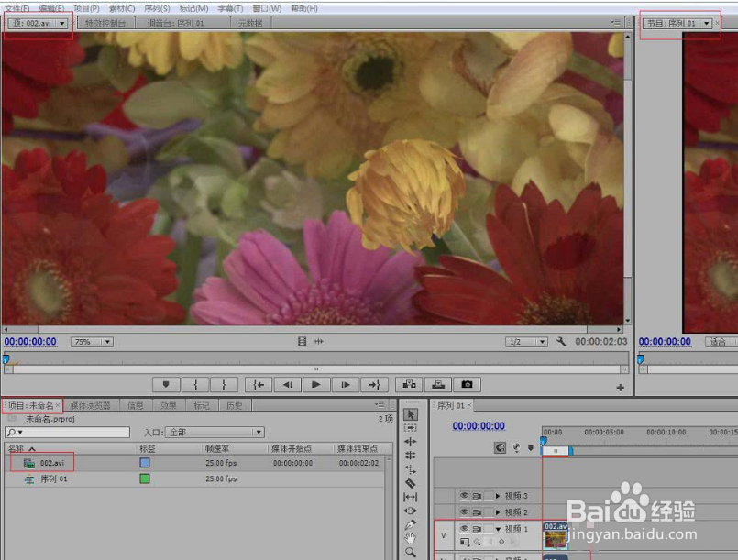Open the 文件 (File) menu

click(17, 8)
